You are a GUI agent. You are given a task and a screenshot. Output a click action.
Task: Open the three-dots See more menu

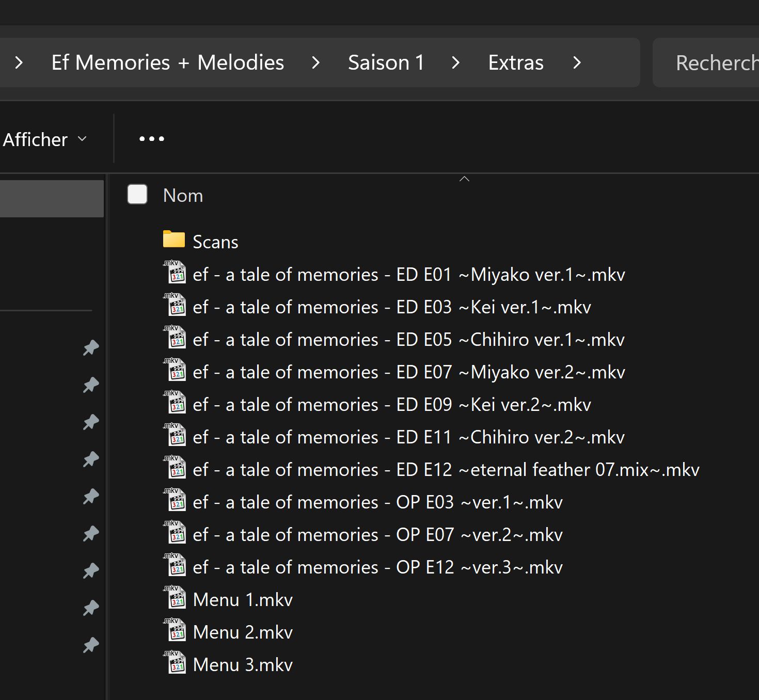[x=152, y=139]
